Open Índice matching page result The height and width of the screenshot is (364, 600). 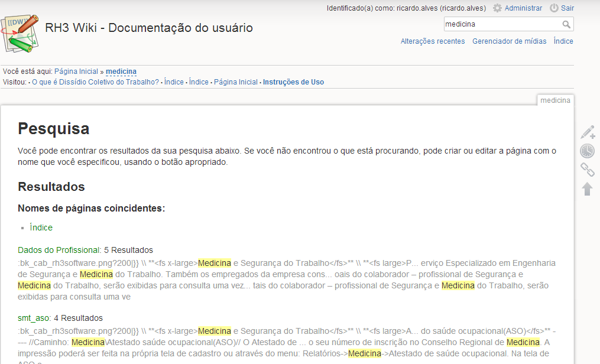pos(41,227)
